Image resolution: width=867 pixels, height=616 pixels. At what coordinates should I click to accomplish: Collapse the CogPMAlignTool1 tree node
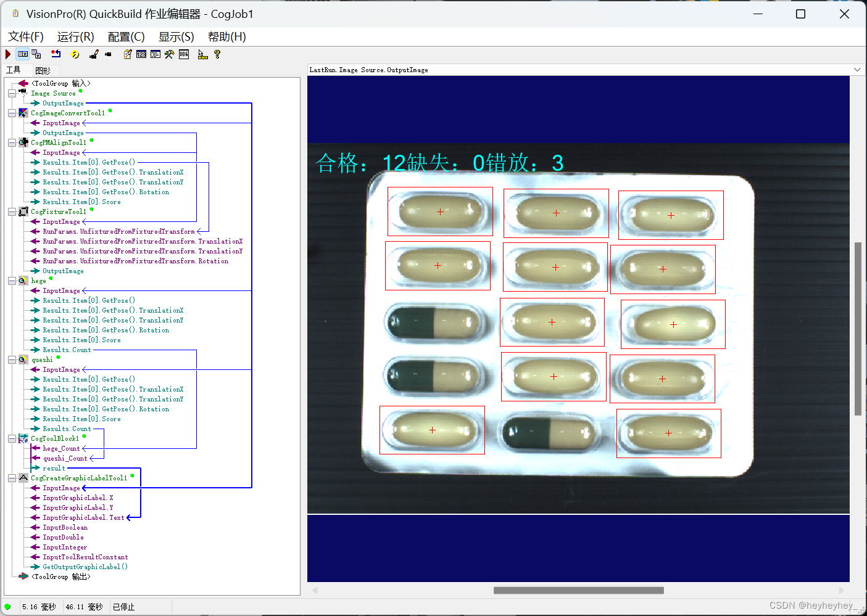pos(12,142)
